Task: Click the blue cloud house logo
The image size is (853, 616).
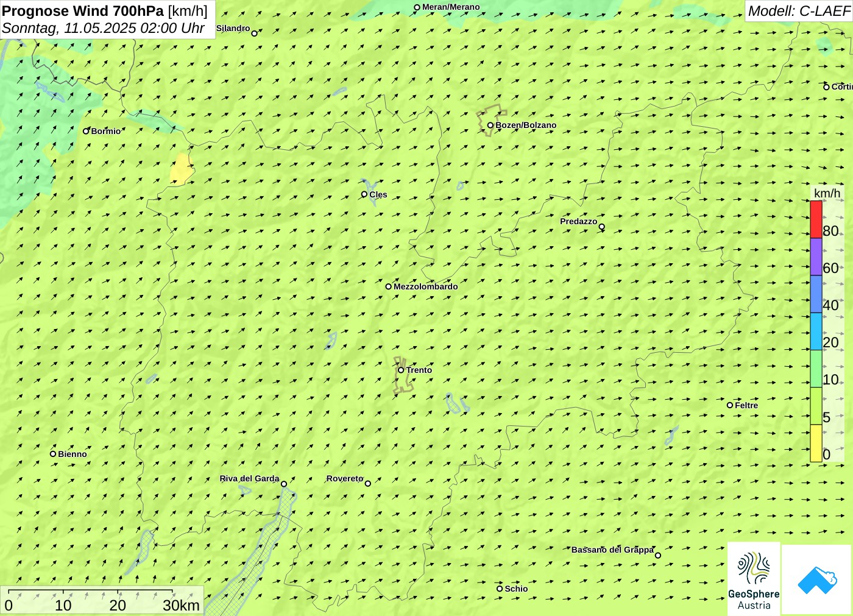Action: [x=817, y=579]
